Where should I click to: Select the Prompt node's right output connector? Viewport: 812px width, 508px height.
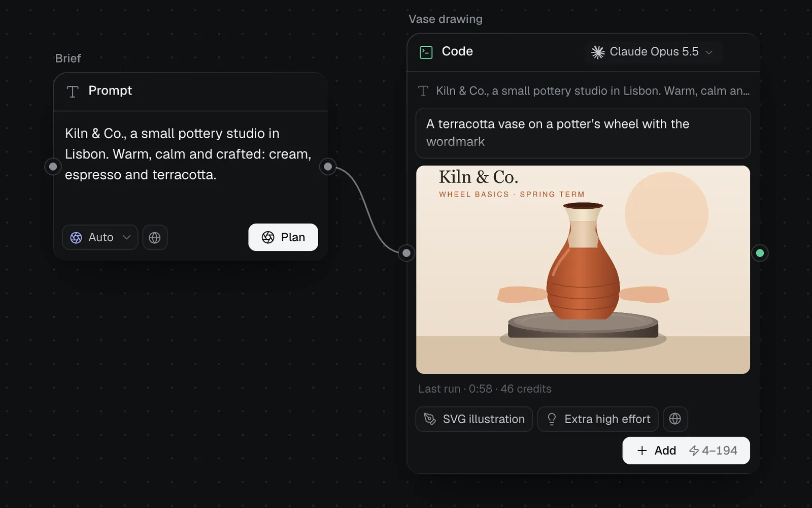click(x=328, y=167)
